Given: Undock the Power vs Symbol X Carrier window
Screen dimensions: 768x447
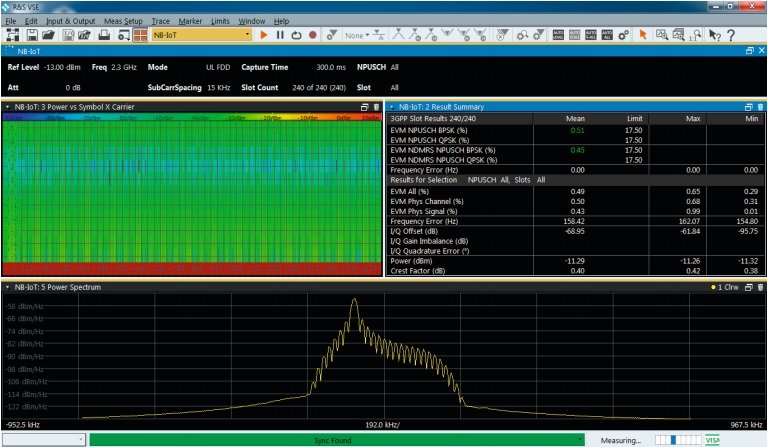Looking at the screenshot, I should pos(364,107).
